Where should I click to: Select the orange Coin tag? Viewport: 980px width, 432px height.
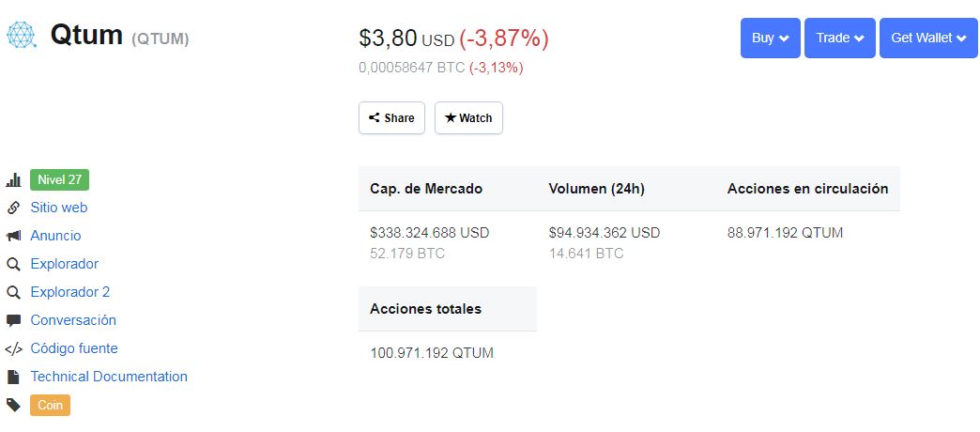click(50, 405)
